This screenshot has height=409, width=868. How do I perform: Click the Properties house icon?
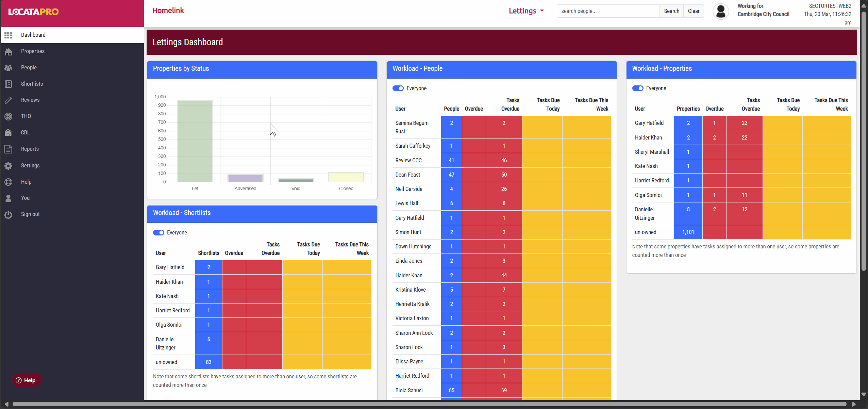point(9,51)
